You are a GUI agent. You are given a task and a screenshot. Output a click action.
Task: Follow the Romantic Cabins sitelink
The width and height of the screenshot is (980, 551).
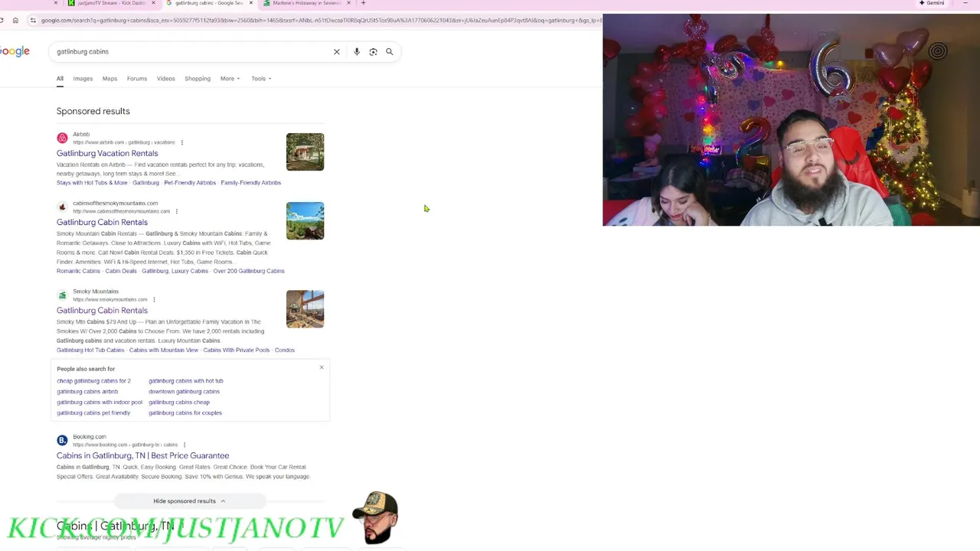(78, 271)
